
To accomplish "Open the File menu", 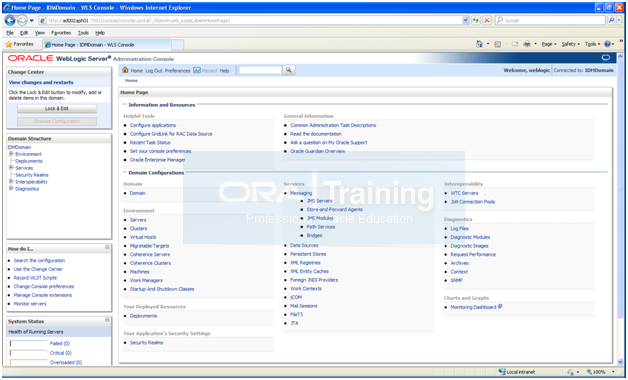I will pyautogui.click(x=10, y=33).
